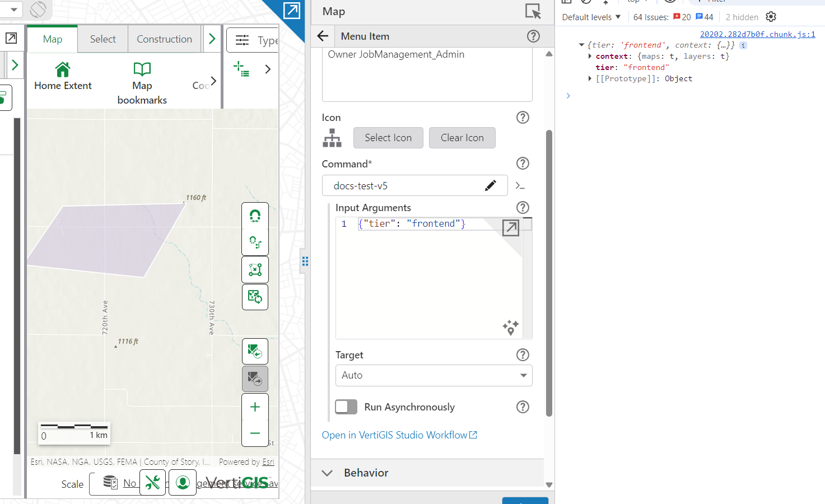This screenshot has height=504, width=825.
Task: Click the Home Extent house icon
Action: (63, 69)
